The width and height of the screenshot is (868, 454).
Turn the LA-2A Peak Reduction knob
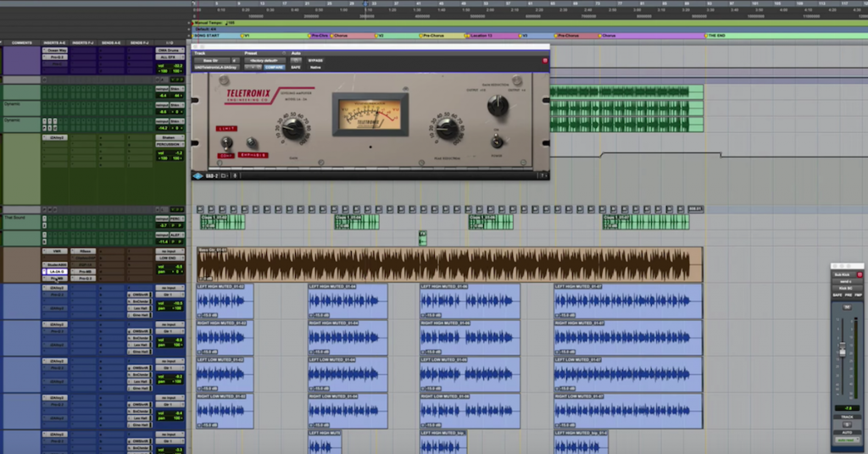[x=447, y=129]
